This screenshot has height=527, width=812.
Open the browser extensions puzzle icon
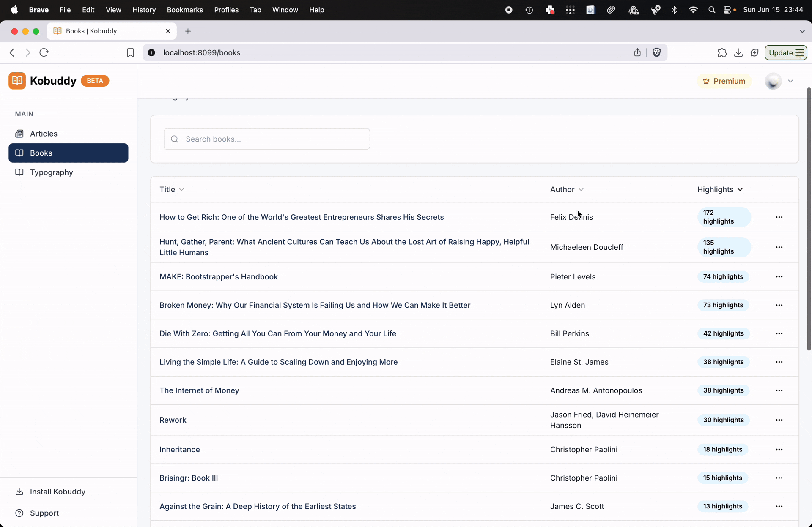(x=722, y=52)
